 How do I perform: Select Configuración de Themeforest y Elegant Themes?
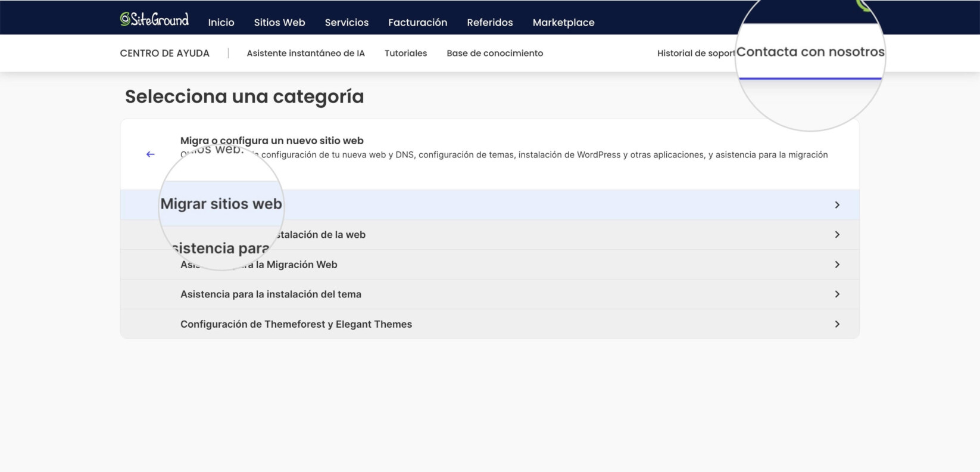pyautogui.click(x=489, y=324)
